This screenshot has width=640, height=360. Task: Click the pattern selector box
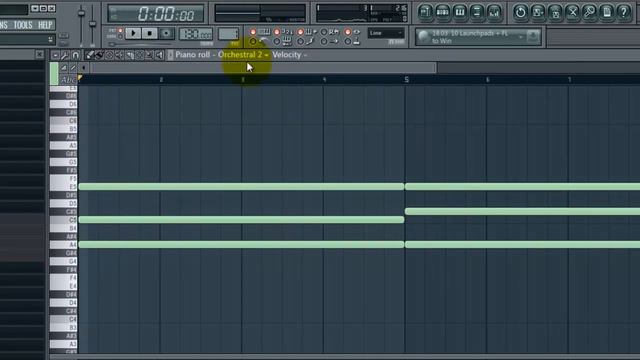coord(228,33)
